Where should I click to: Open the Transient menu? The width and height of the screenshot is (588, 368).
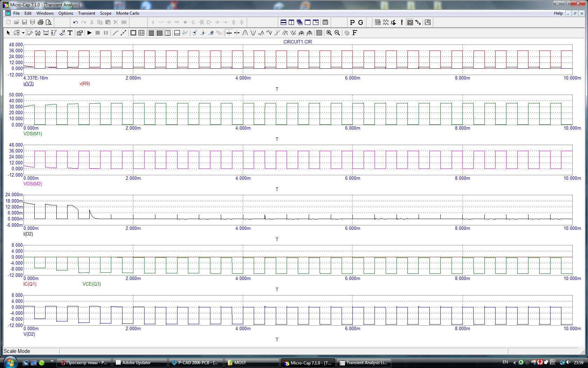click(86, 13)
